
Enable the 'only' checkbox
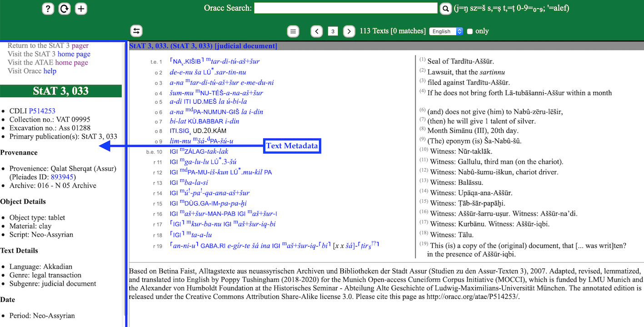tap(470, 31)
